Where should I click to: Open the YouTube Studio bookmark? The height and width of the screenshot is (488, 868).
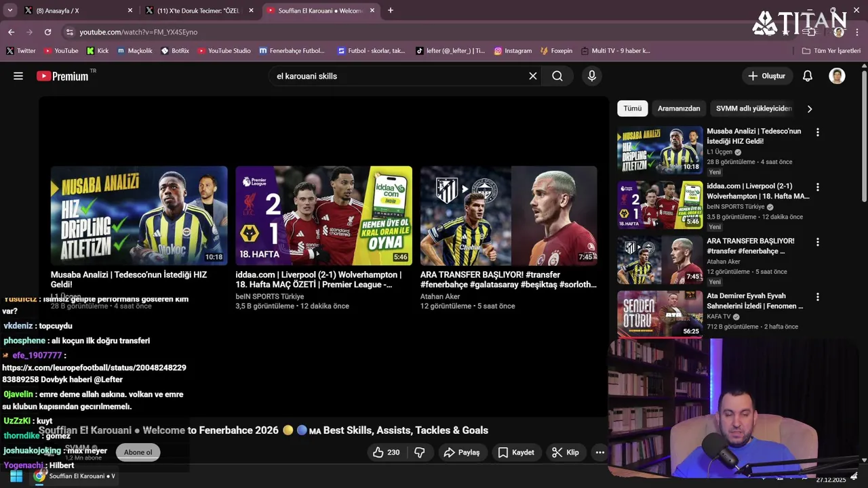(224, 51)
